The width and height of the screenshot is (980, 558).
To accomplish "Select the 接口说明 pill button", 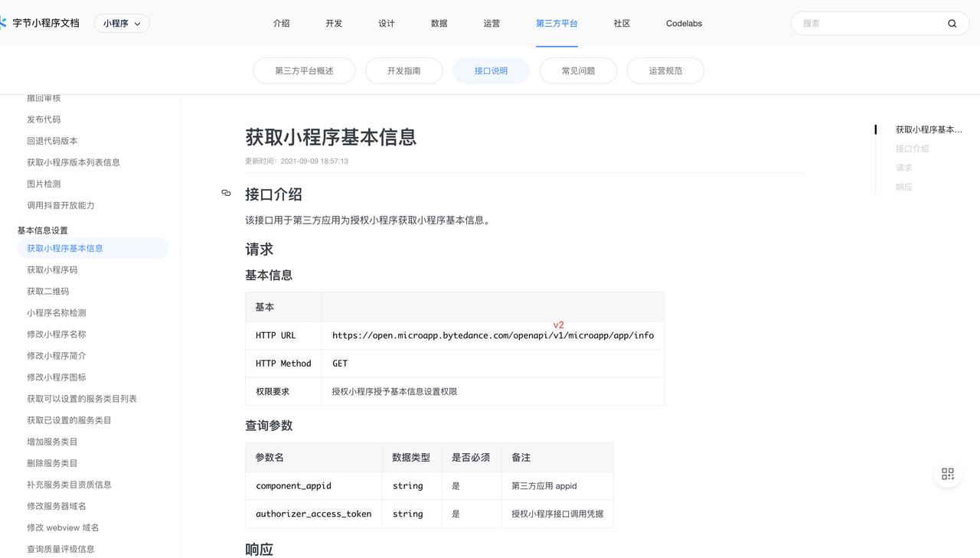I will pyautogui.click(x=491, y=71).
